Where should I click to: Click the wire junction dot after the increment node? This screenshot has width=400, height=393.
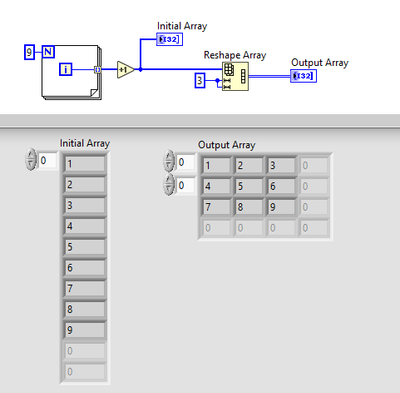[x=140, y=70]
